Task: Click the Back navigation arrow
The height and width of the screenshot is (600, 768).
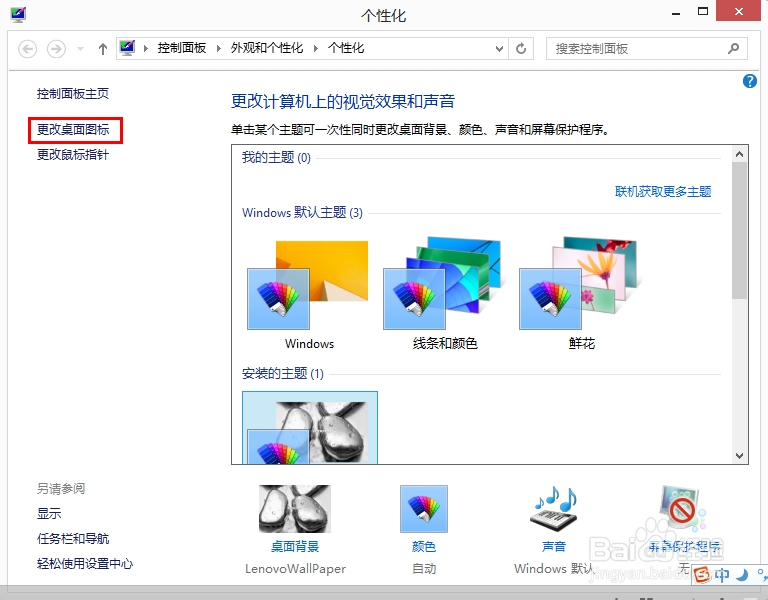Action: tap(27, 48)
